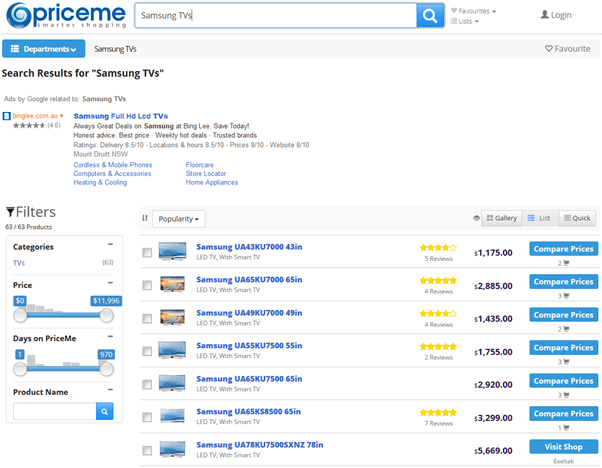The width and height of the screenshot is (602, 468).
Task: Collapse the Categories filter section
Action: [x=110, y=245]
